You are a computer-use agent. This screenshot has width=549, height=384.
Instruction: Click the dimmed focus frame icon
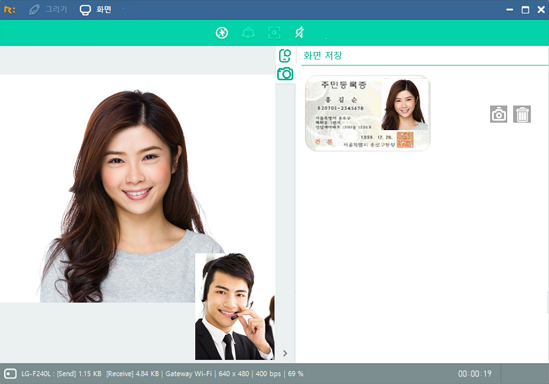click(274, 33)
